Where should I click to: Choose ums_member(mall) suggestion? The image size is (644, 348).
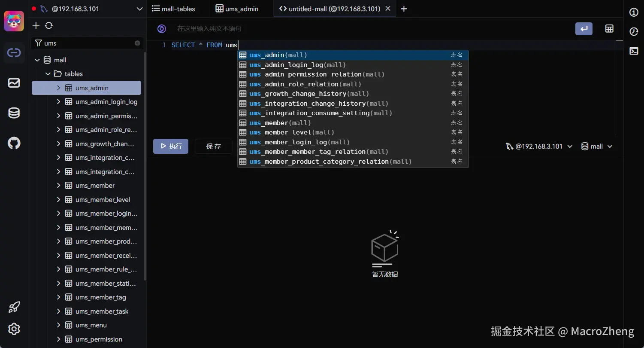click(353, 123)
